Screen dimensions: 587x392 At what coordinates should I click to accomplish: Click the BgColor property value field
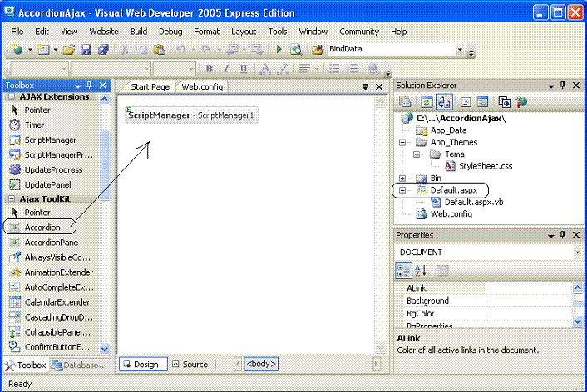click(x=529, y=313)
